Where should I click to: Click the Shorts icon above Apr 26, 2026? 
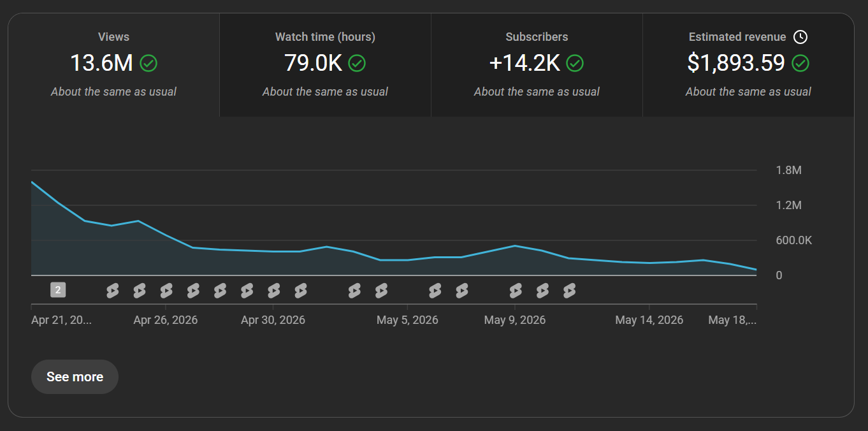tap(166, 291)
